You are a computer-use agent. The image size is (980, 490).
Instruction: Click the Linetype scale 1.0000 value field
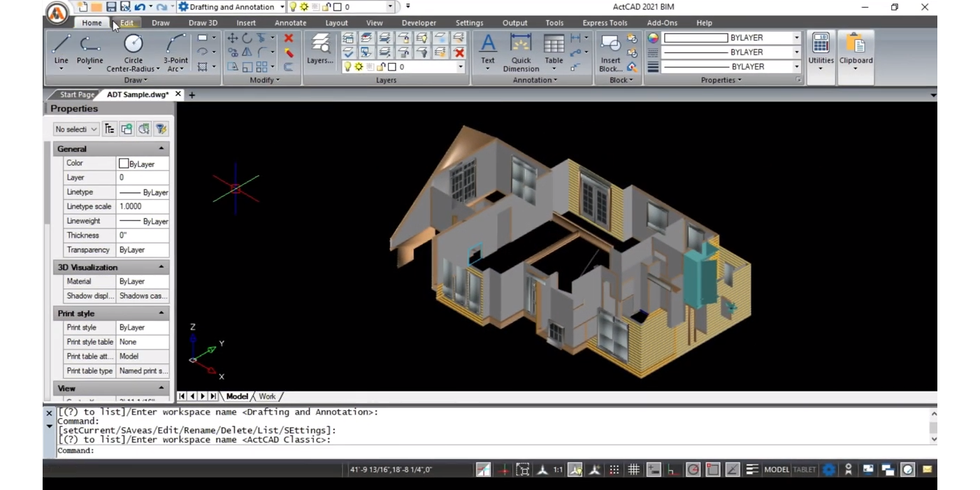tap(143, 207)
